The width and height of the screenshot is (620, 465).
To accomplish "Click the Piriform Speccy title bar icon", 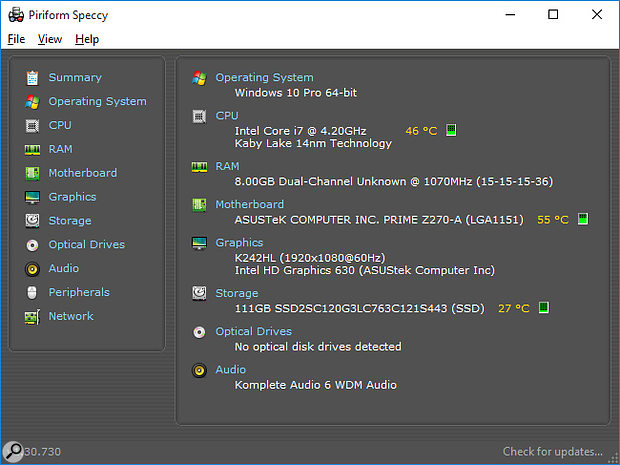I will [16, 15].
